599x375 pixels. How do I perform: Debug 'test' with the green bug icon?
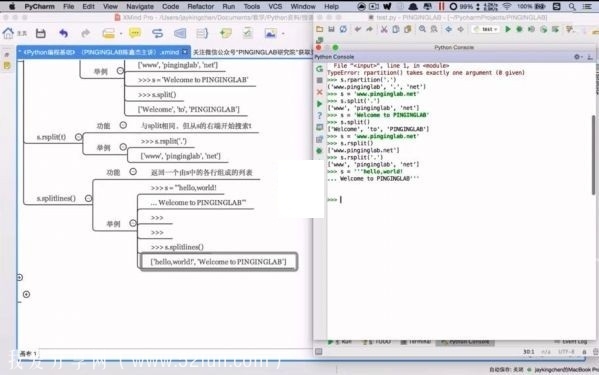point(519,29)
